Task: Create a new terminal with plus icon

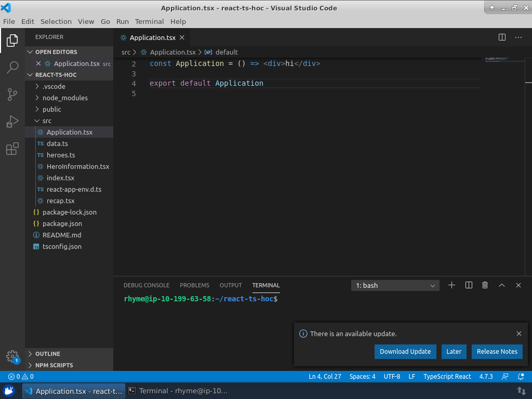Action: click(451, 285)
